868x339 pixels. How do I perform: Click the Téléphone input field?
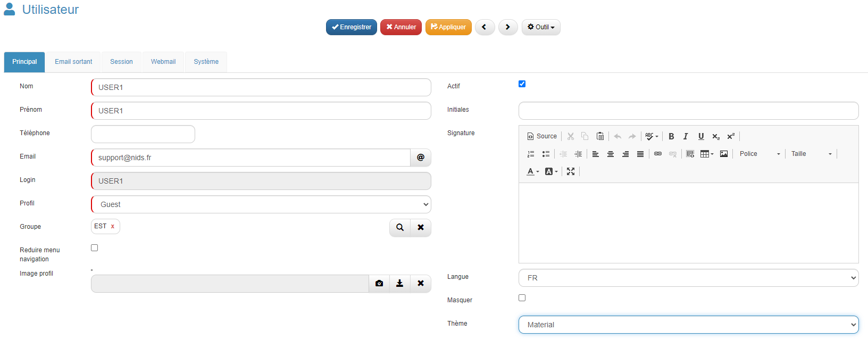coord(143,134)
